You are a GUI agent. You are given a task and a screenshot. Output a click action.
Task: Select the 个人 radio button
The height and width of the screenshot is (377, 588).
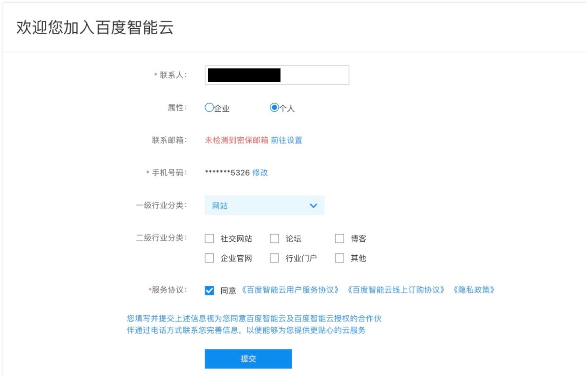pos(274,108)
